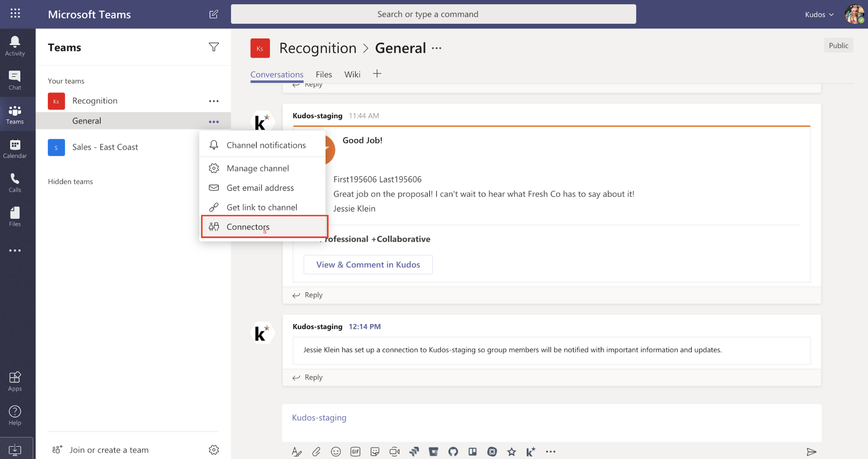Image resolution: width=868 pixels, height=459 pixels.
Task: Open the Kudos organization dropdown
Action: click(x=819, y=14)
